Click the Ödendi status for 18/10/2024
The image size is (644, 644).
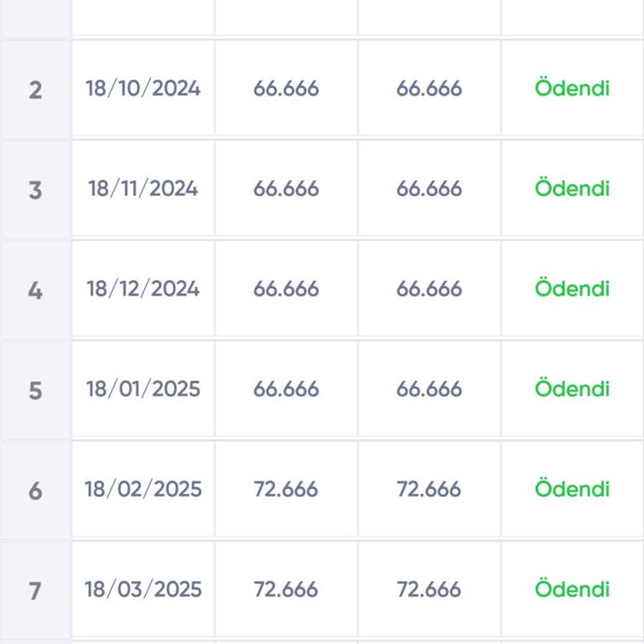(x=572, y=88)
